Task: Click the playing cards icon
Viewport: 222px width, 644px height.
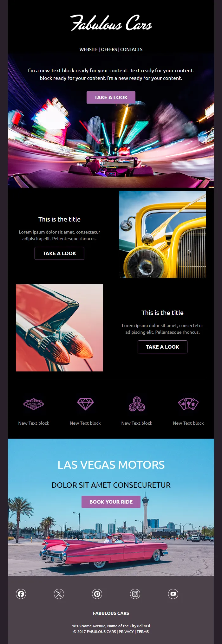Action: [x=188, y=404]
